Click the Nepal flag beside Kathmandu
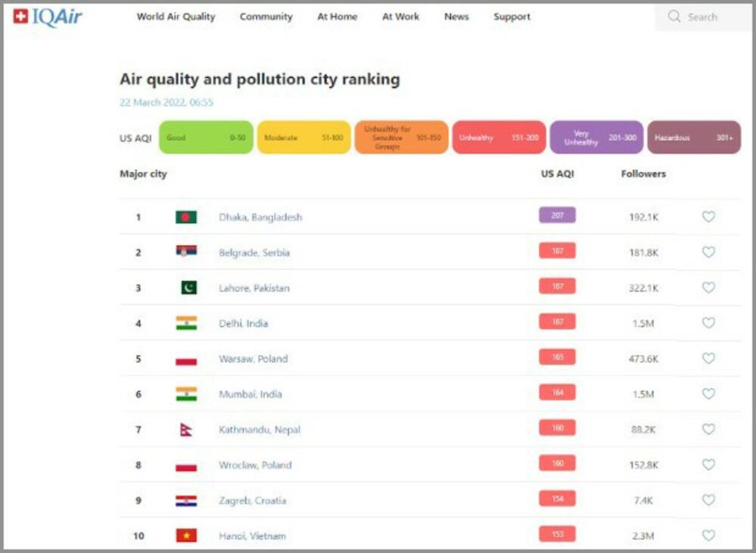Image resolution: width=756 pixels, height=553 pixels. pos(186,430)
